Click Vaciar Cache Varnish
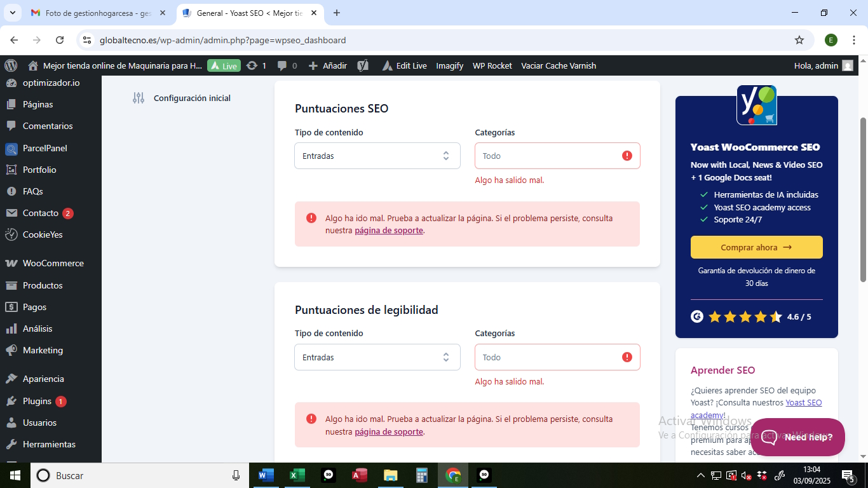Screen dimensions: 868x488 pyautogui.click(x=559, y=65)
